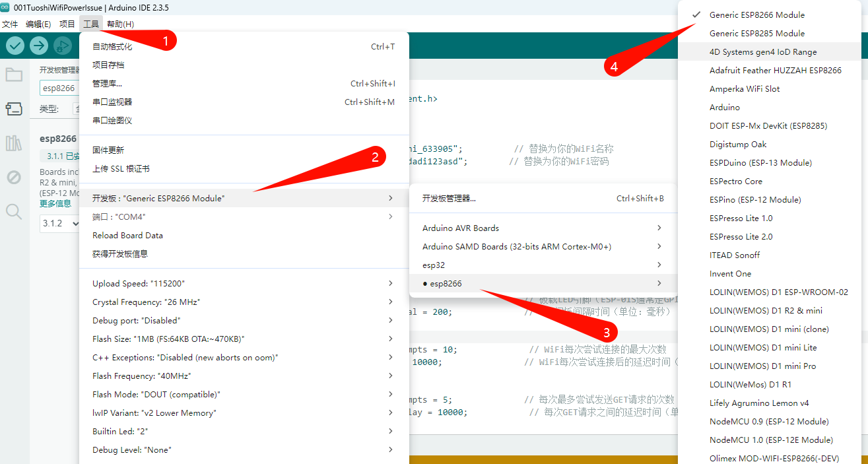This screenshot has height=464, width=868.
Task: Click the Debug toolbar button
Action: point(63,46)
